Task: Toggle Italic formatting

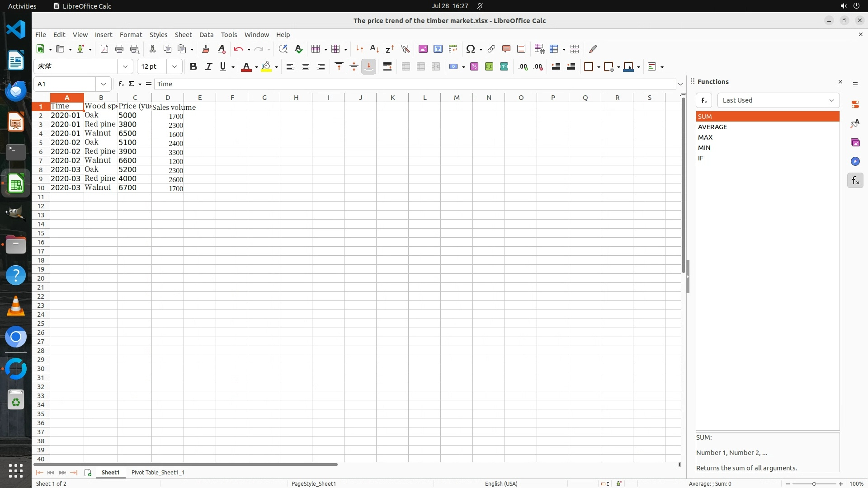Action: 208,67
